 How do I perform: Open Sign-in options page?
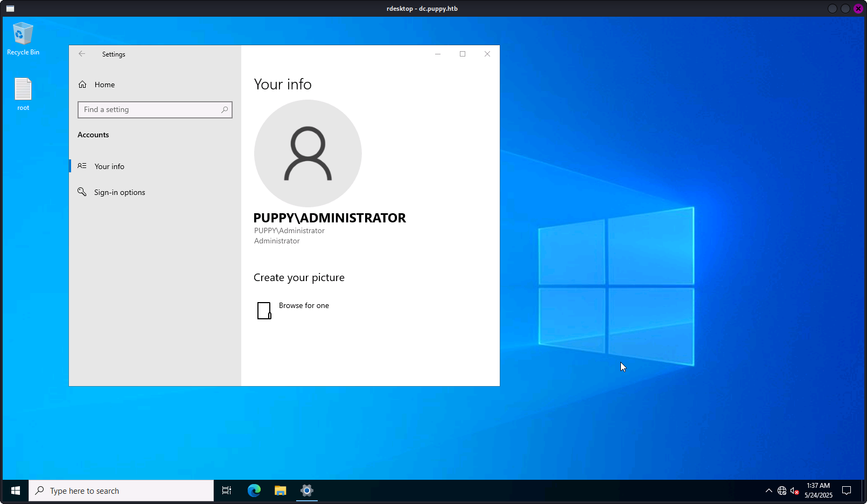coord(120,192)
